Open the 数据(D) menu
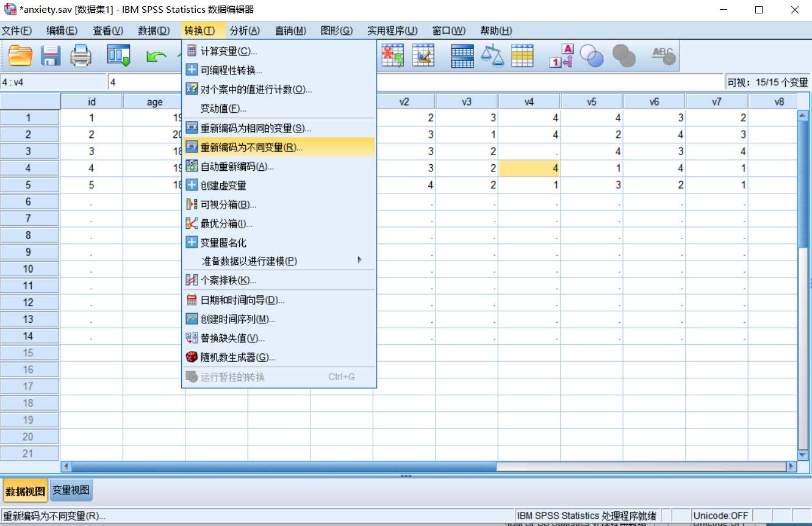This screenshot has height=526, width=812. (x=154, y=31)
